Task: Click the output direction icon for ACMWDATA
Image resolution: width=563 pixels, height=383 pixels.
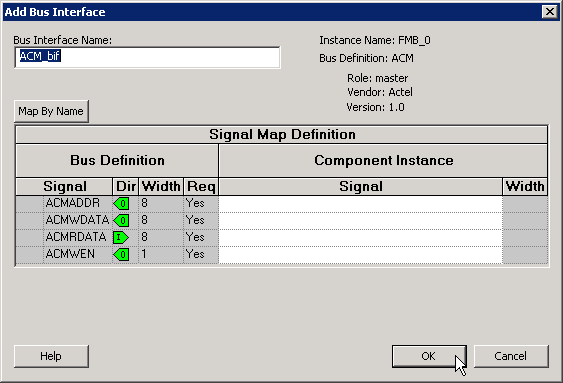Action: [x=121, y=220]
